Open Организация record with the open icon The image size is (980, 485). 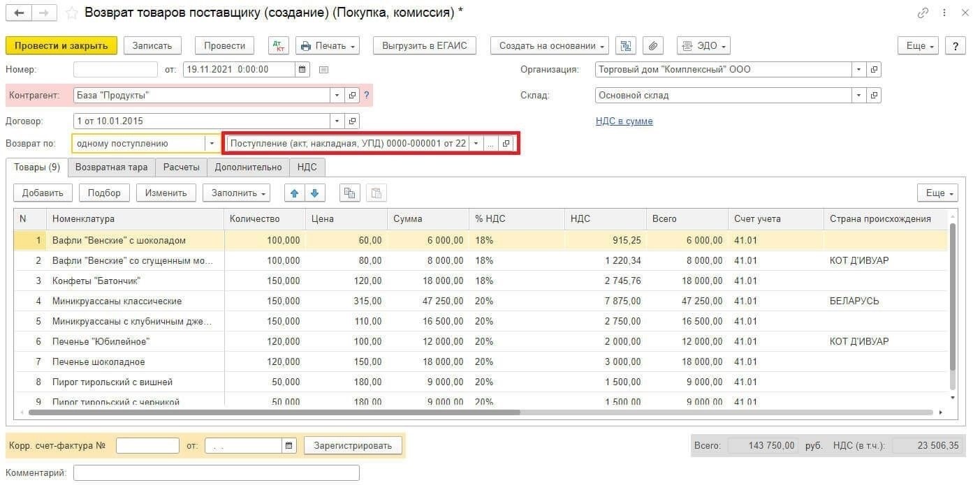pos(874,70)
